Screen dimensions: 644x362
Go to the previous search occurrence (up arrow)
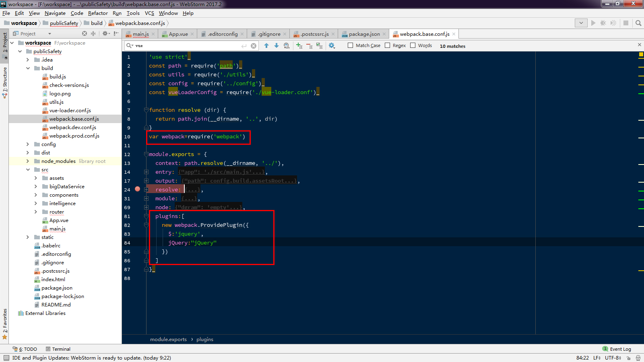pos(266,46)
